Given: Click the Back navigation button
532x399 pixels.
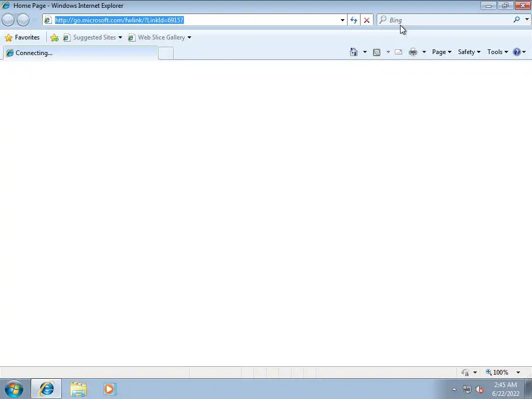Looking at the screenshot, I should click(x=8, y=20).
